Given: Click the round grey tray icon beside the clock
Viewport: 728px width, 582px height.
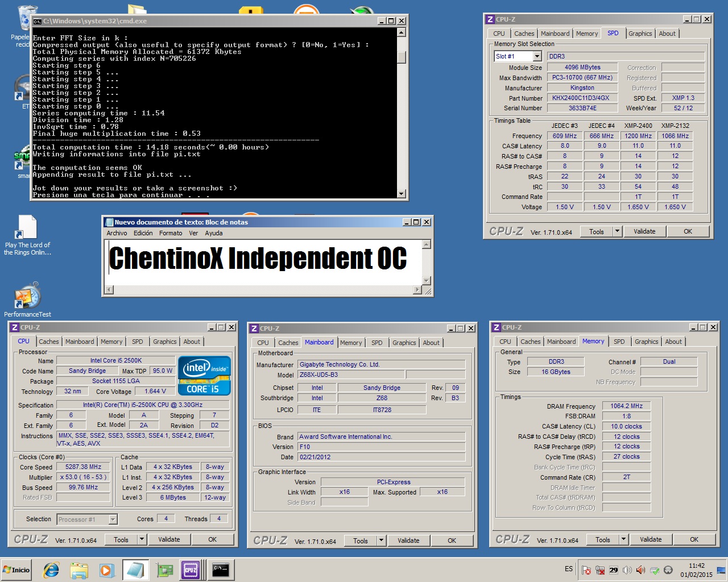Looking at the screenshot, I should tap(668, 569).
